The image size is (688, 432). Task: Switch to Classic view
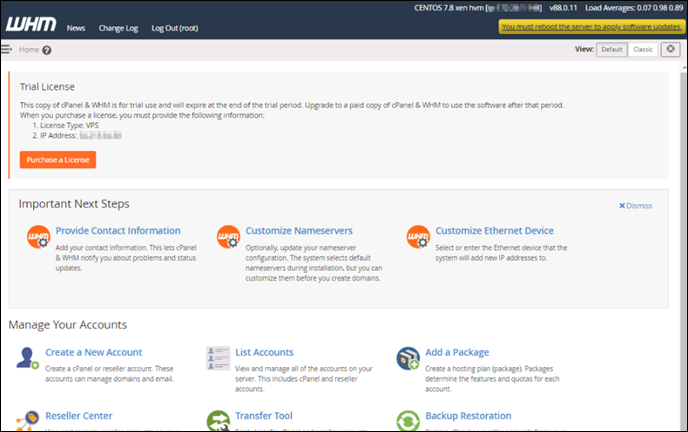coord(643,49)
